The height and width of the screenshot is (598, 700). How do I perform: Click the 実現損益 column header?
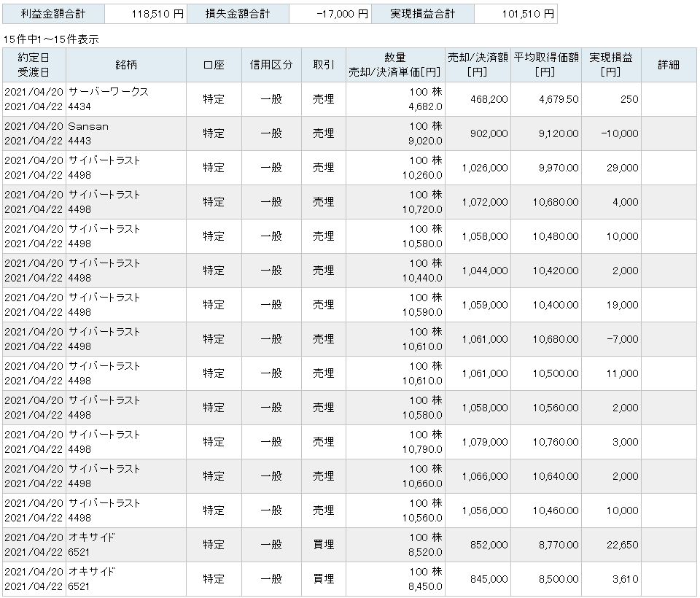click(x=611, y=65)
